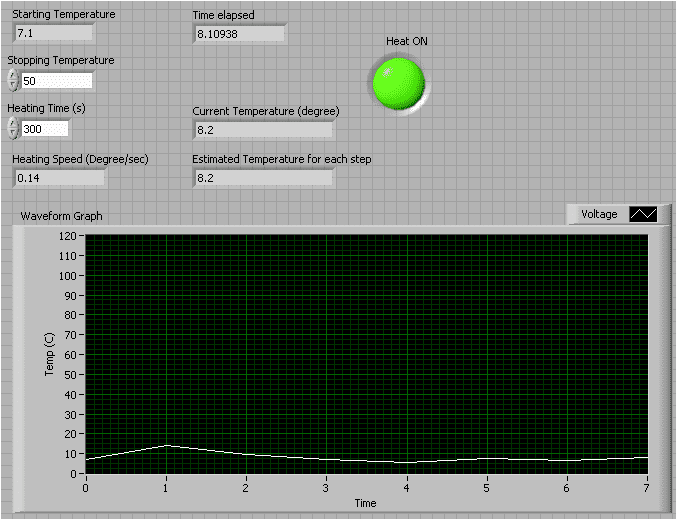Click the Starting Temperature indicator showing 7.1
The height and width of the screenshot is (520, 677).
pyautogui.click(x=52, y=32)
